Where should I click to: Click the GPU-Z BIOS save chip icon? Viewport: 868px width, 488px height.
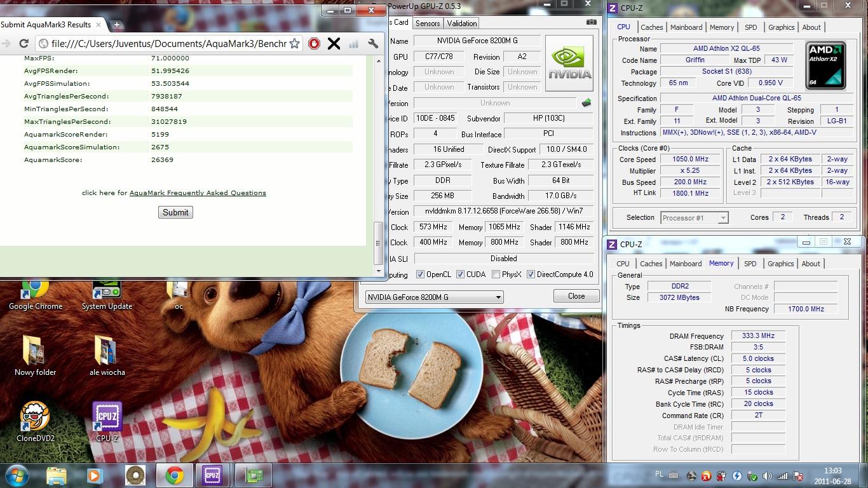tap(586, 102)
